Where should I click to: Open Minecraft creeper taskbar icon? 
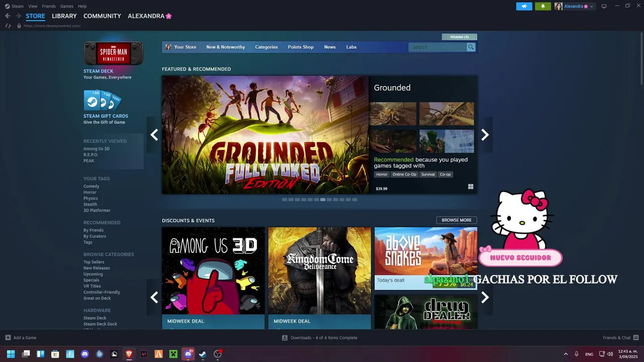(173, 354)
